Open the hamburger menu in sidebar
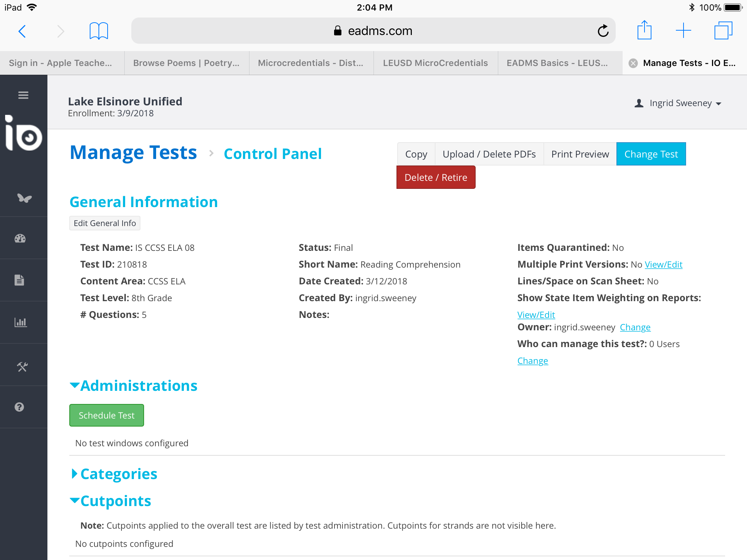The image size is (747, 560). click(x=23, y=95)
